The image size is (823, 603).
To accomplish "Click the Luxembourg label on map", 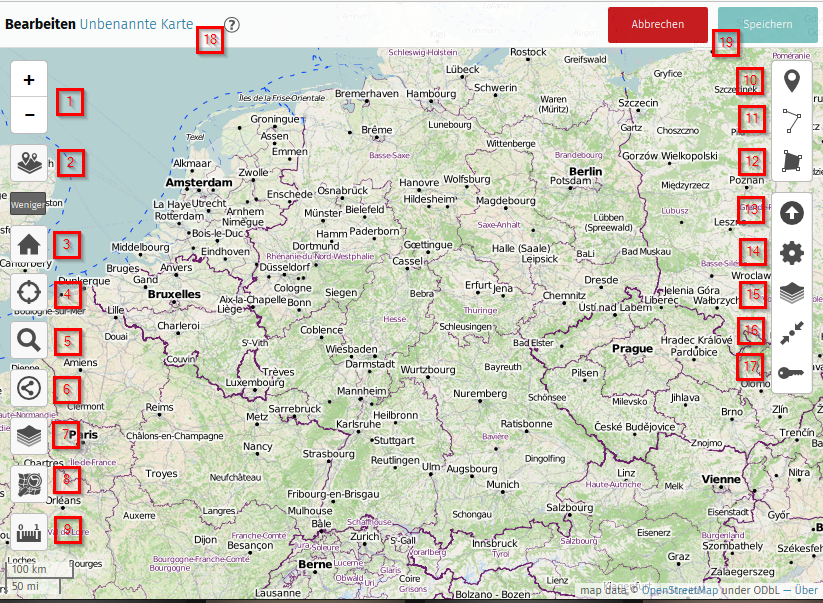I will click(255, 383).
